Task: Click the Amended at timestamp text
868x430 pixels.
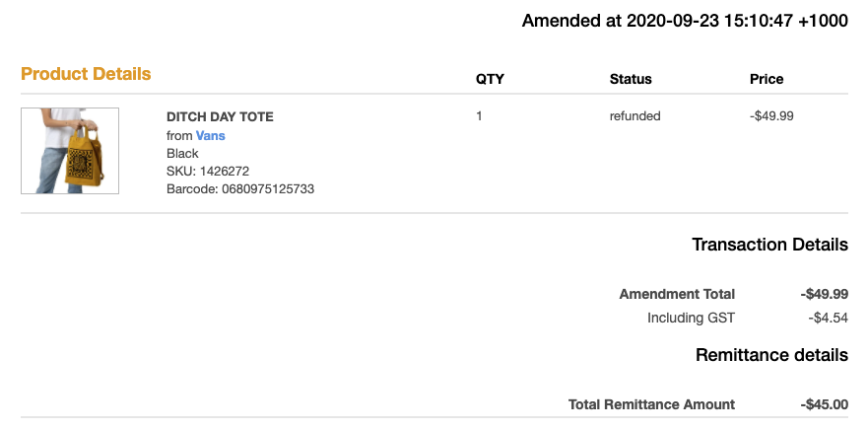Action: click(x=685, y=21)
